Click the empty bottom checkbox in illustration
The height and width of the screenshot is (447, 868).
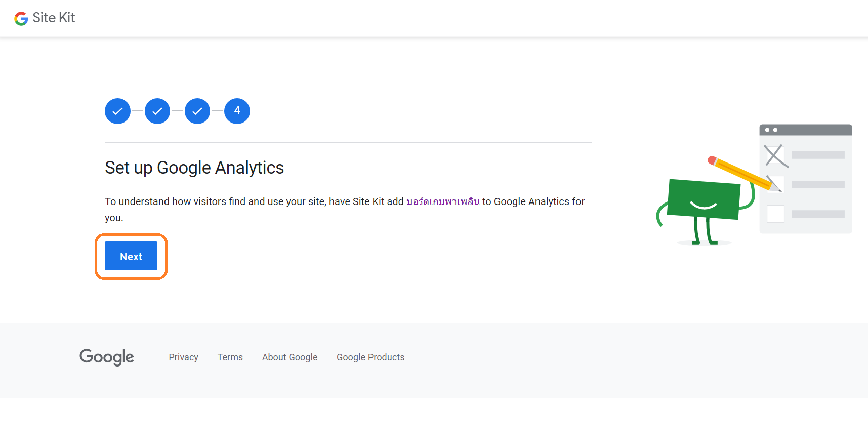coord(775,214)
